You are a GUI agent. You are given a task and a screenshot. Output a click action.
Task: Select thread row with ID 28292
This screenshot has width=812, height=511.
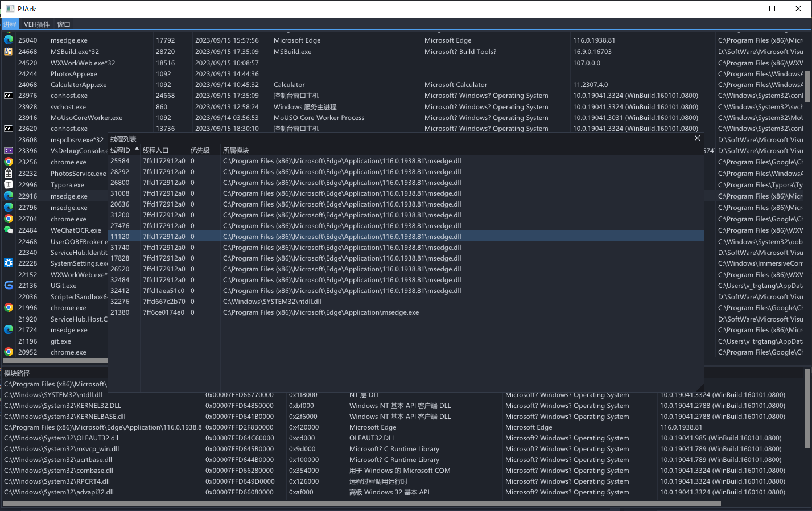pyautogui.click(x=406, y=172)
